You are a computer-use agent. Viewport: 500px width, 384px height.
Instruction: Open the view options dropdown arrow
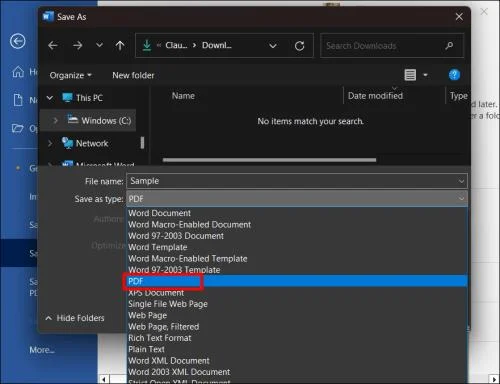click(425, 75)
